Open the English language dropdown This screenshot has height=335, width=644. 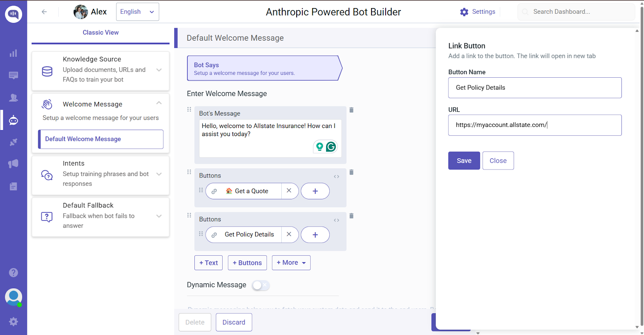(138, 12)
